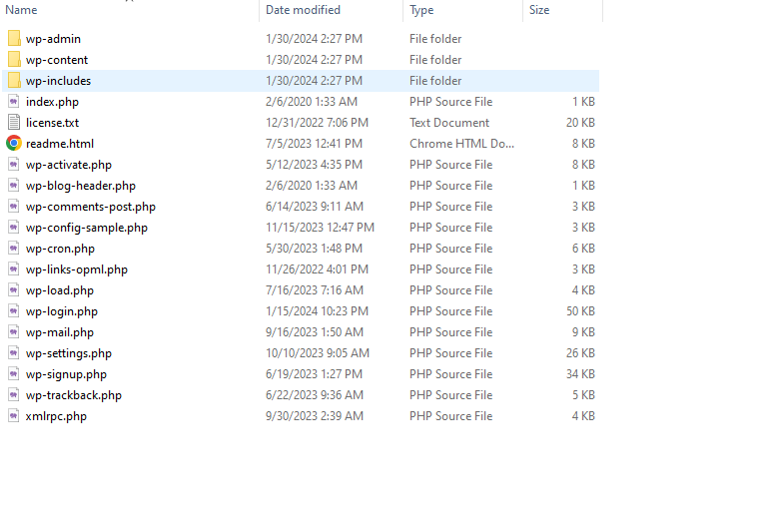Sort by the Date modified column

(x=303, y=10)
